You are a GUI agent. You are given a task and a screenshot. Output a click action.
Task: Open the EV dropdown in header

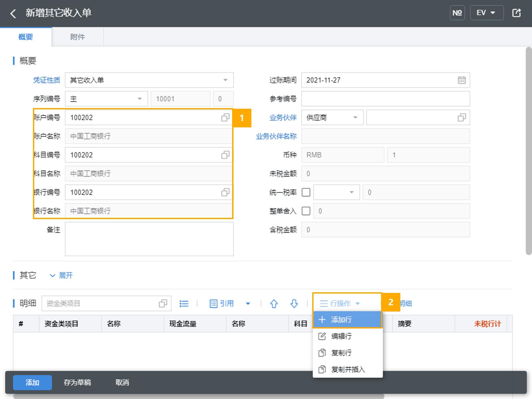[x=486, y=13]
